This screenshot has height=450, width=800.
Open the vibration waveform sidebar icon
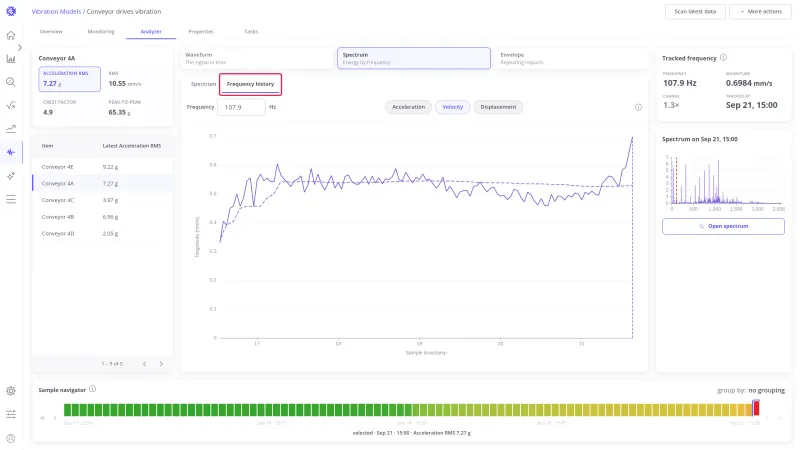[x=11, y=152]
